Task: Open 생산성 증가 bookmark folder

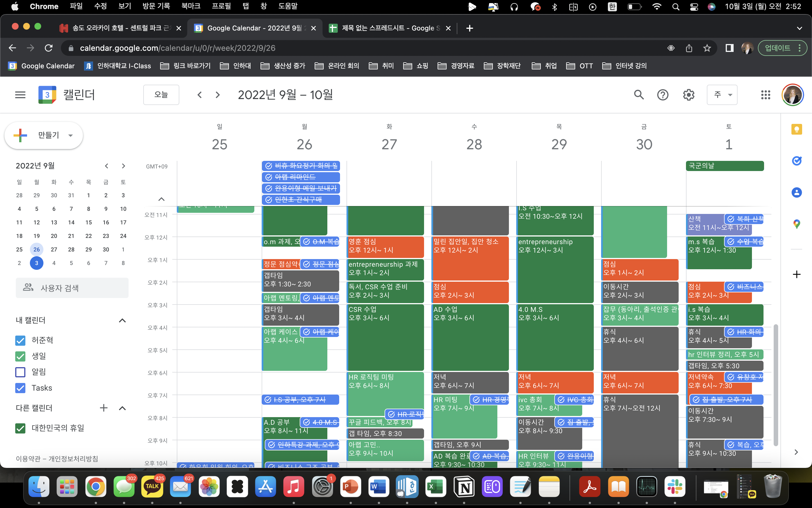Action: click(x=283, y=66)
